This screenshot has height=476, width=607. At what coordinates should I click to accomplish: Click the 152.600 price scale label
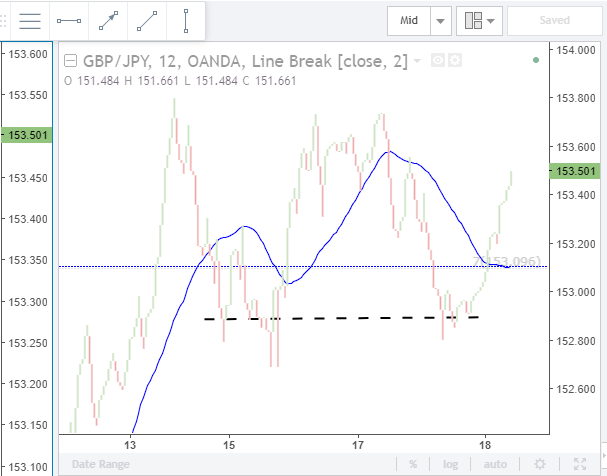click(x=576, y=389)
